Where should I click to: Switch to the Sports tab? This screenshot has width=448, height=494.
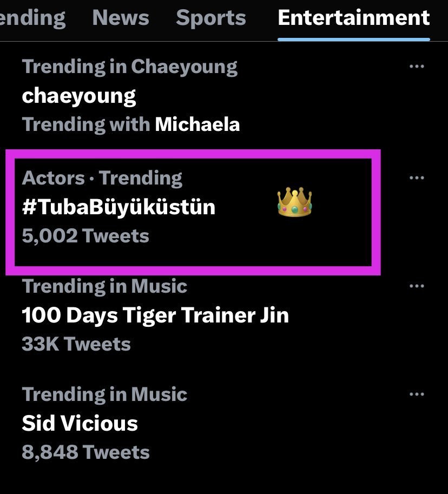pyautogui.click(x=211, y=18)
